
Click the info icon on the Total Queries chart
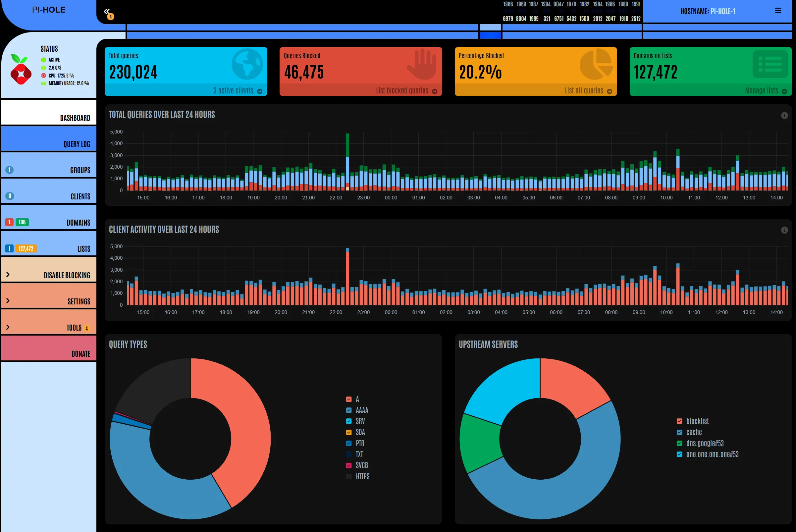pos(784,116)
